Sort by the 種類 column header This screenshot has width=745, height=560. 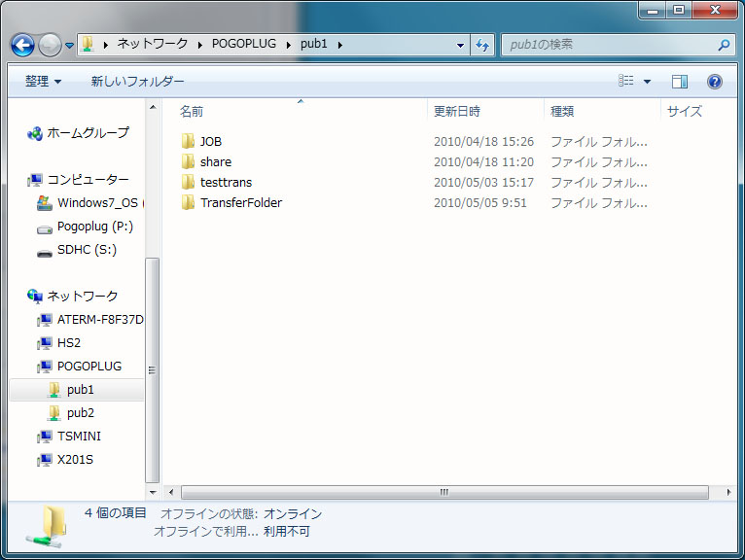pyautogui.click(x=562, y=111)
